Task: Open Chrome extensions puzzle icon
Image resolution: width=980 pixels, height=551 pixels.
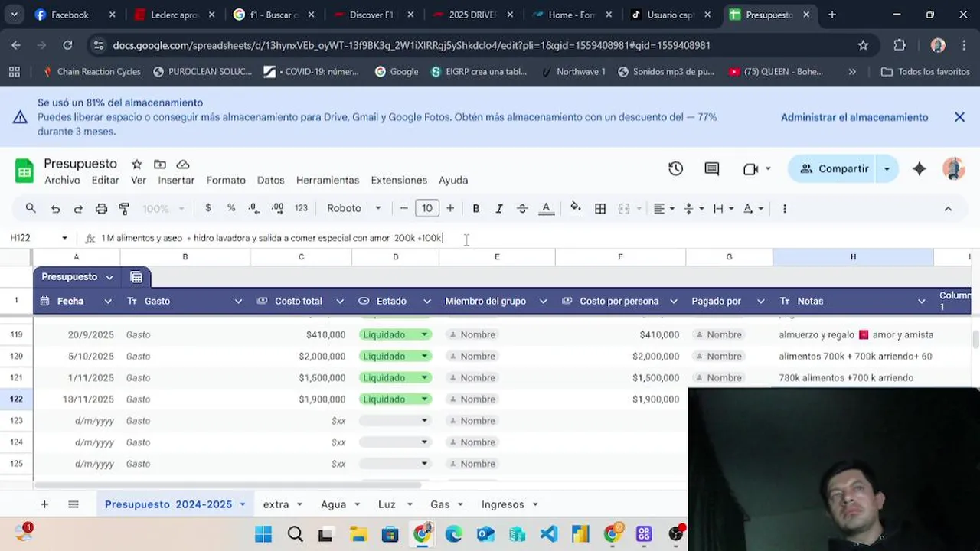Action: (900, 45)
